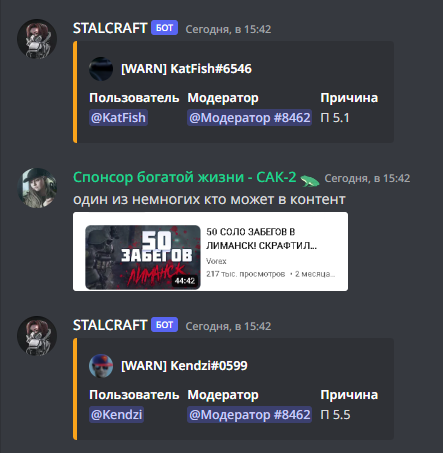Click the green frog role icon

(310, 180)
